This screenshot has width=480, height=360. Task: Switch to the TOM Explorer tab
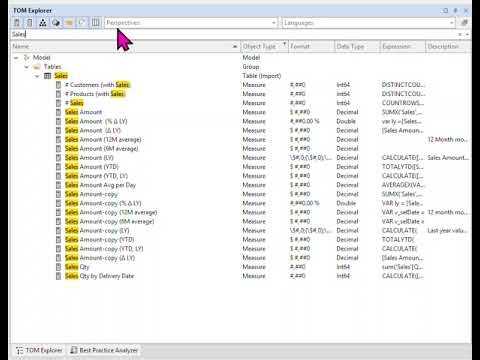tap(39, 350)
